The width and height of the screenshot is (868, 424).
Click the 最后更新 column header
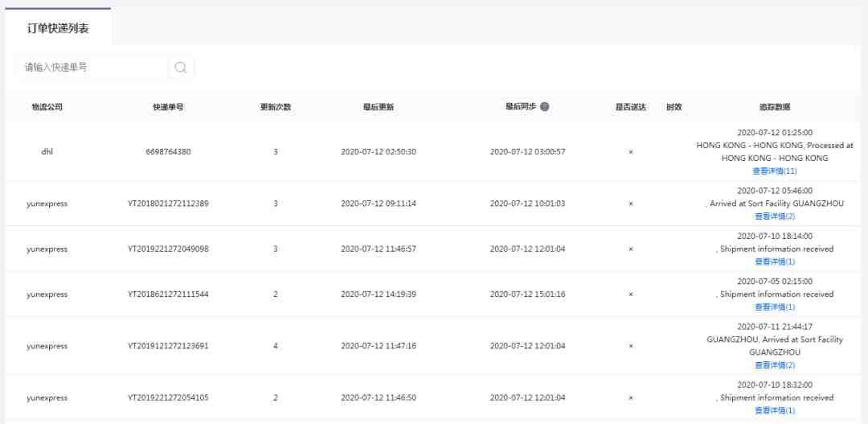click(379, 107)
